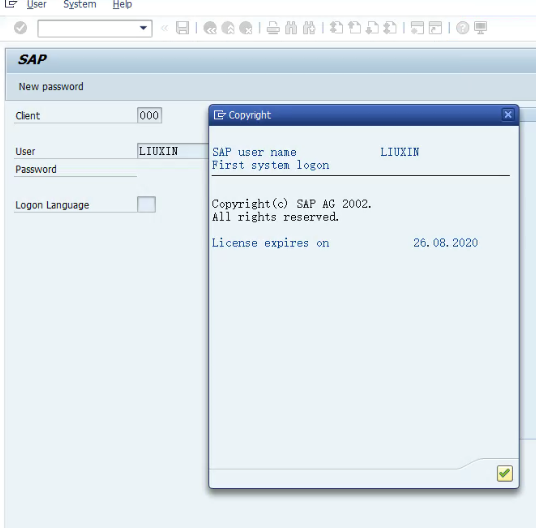Click the Create New Session icon

coord(417,28)
